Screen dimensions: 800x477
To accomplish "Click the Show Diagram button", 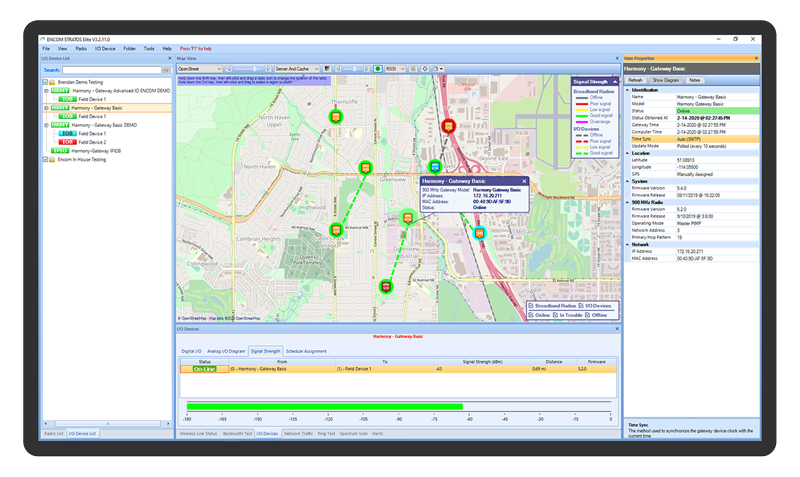I will 666,80.
